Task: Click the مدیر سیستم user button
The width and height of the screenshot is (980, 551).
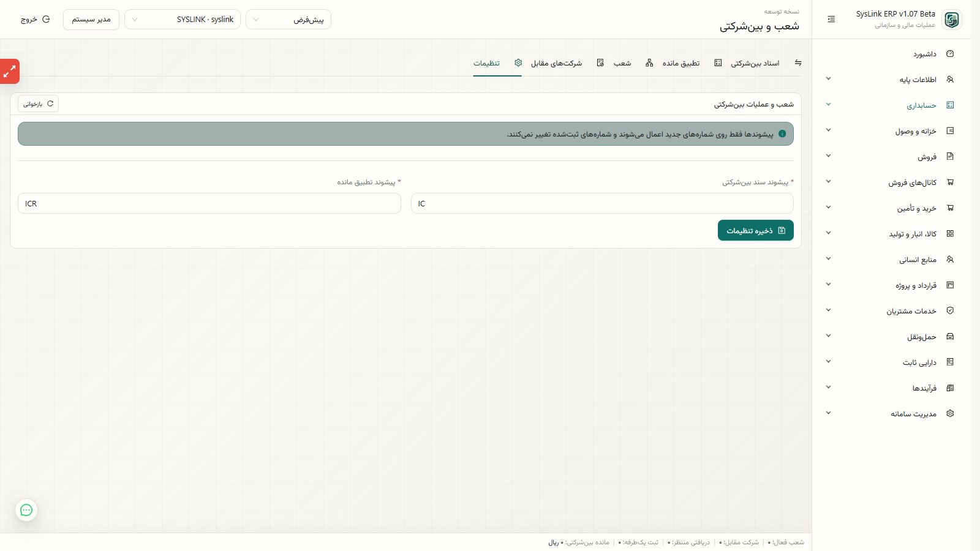Action: [91, 20]
